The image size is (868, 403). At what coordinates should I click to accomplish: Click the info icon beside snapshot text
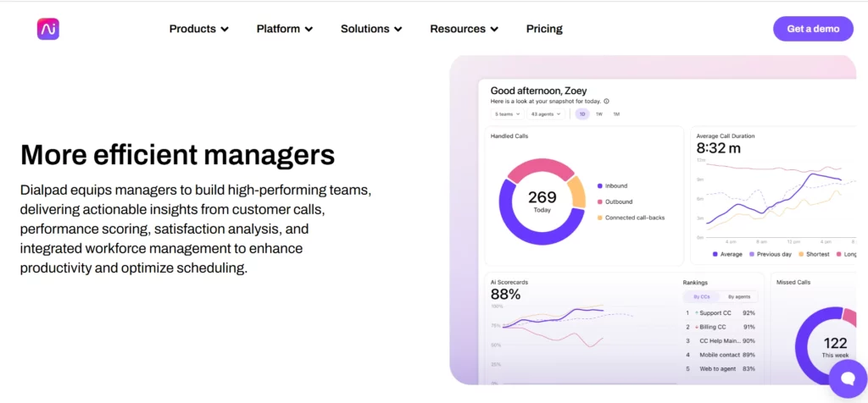tap(606, 101)
